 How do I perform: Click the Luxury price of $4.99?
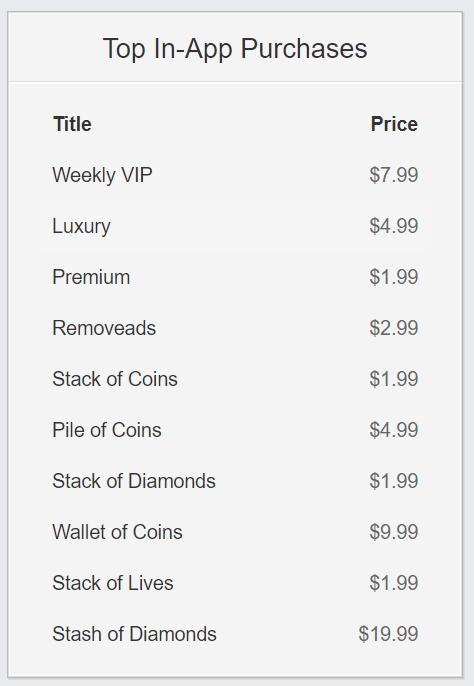[393, 226]
